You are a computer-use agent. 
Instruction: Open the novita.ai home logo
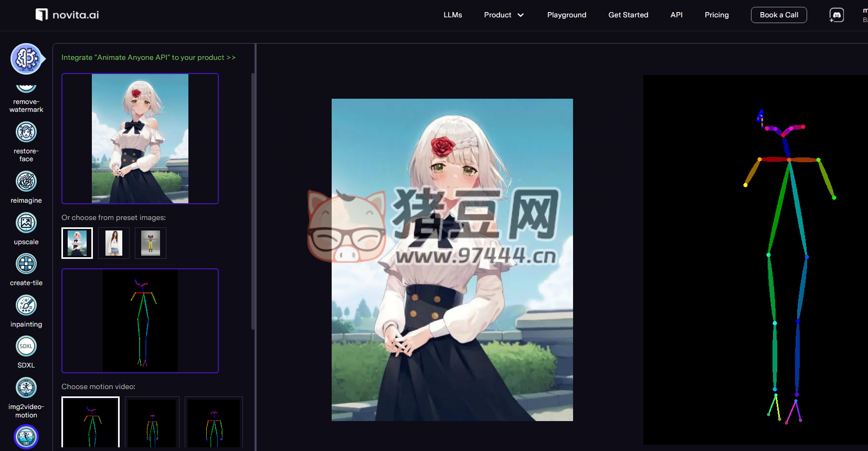67,15
